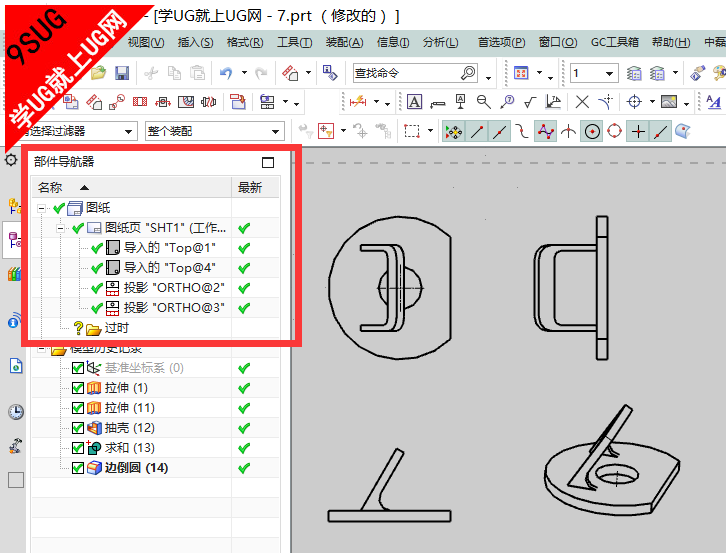Click the 查找命令 search field
This screenshot has width=726, height=553.
click(x=415, y=73)
